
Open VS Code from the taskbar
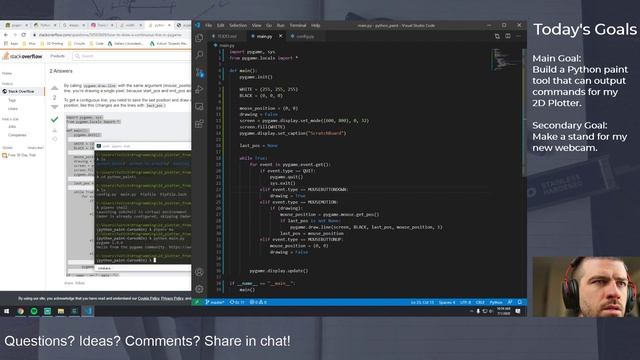coord(88,311)
